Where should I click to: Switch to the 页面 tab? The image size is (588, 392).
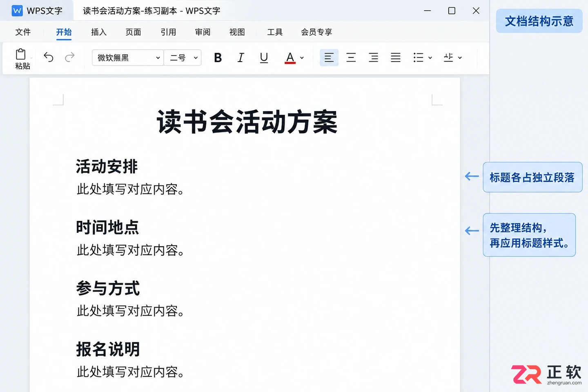click(x=134, y=32)
